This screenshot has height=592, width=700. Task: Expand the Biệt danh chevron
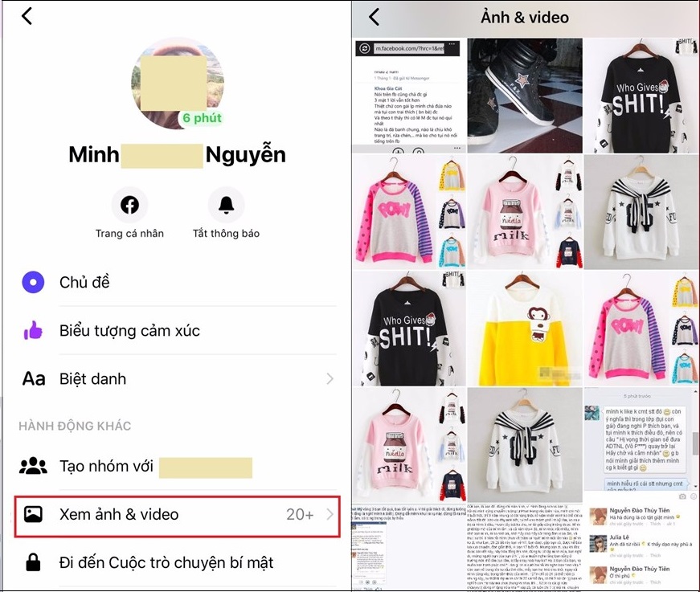(330, 379)
